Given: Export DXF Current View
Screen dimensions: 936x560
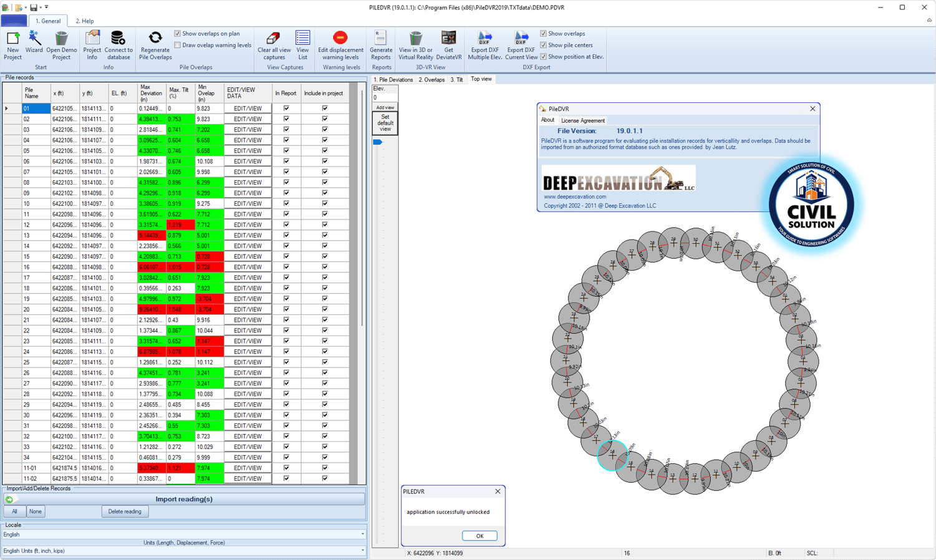Looking at the screenshot, I should (521, 46).
